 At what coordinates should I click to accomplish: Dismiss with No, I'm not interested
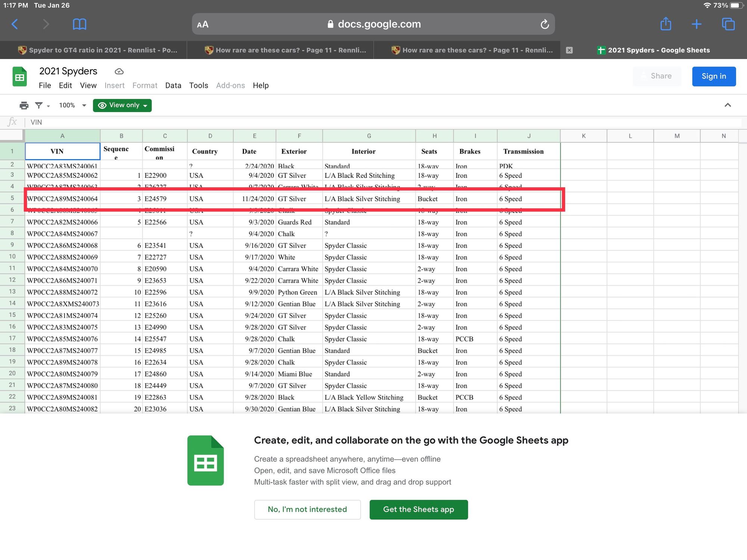pos(307,509)
